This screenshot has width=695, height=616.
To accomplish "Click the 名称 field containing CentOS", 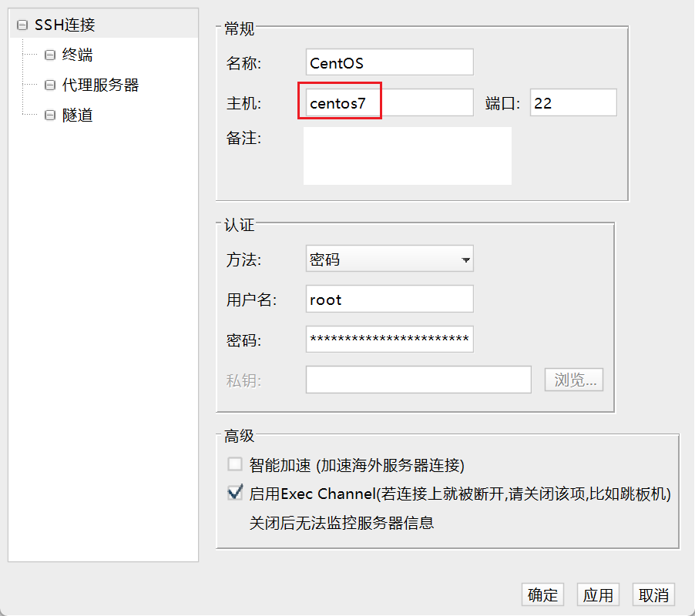I will coord(390,62).
